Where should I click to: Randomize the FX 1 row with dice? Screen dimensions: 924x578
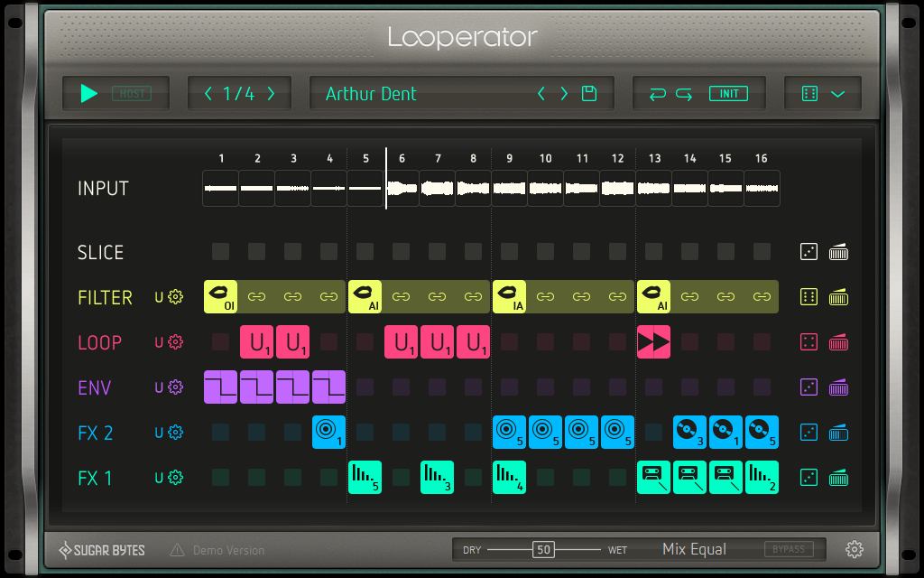(x=809, y=478)
